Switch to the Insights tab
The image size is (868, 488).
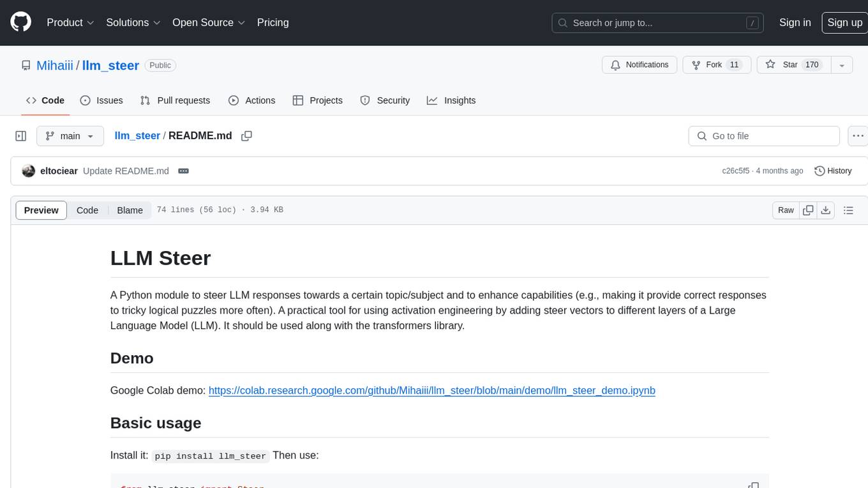[x=451, y=100]
